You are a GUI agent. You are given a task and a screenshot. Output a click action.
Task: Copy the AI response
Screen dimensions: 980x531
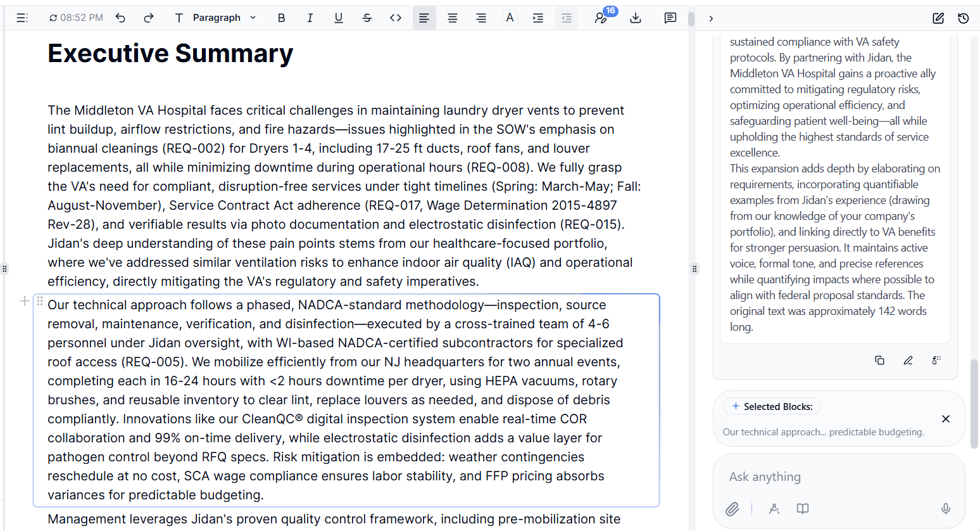879,360
